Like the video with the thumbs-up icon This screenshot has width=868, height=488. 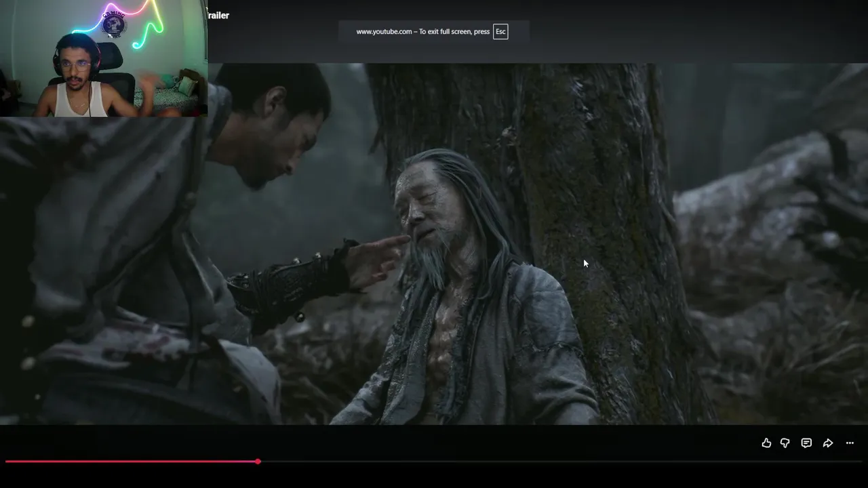point(766,443)
